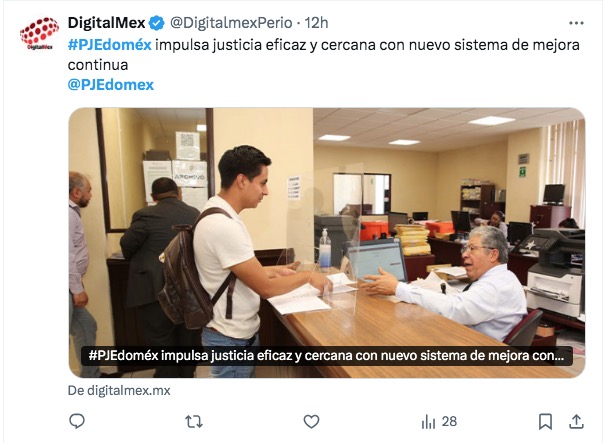Image resolution: width=604 pixels, height=443 pixels.
Task: Open the reply comment icon
Action: (77, 421)
